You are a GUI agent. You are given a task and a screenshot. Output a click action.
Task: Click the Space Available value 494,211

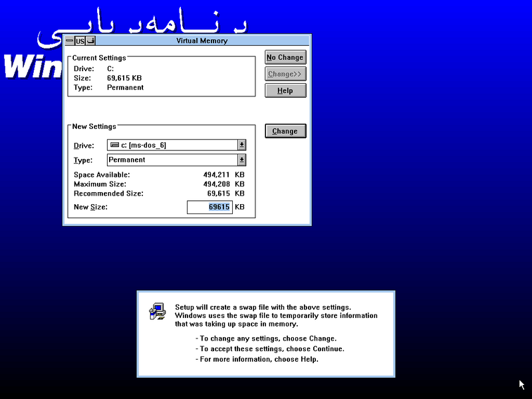coord(217,175)
